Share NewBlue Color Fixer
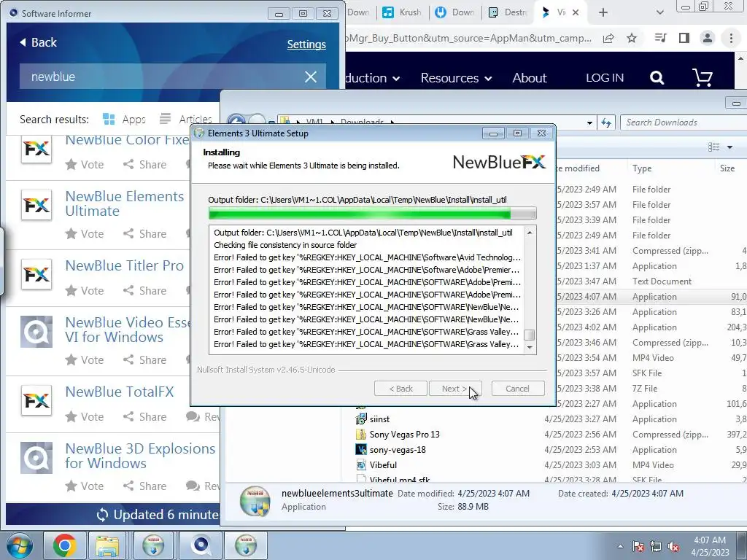The width and height of the screenshot is (747, 560). [145, 164]
